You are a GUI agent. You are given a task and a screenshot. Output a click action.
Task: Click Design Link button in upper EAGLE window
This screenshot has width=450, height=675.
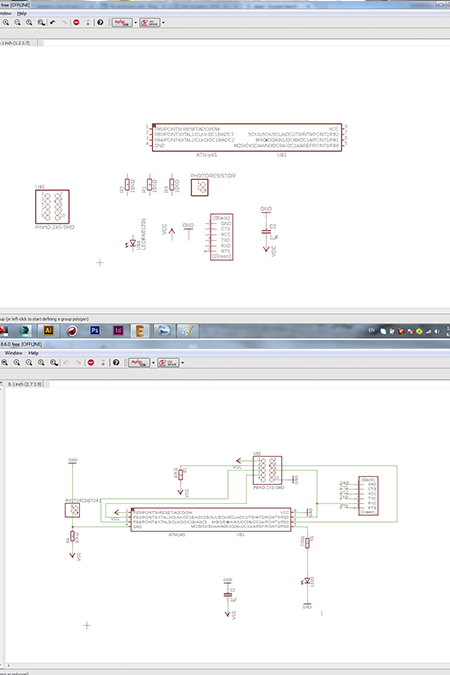pyautogui.click(x=122, y=22)
